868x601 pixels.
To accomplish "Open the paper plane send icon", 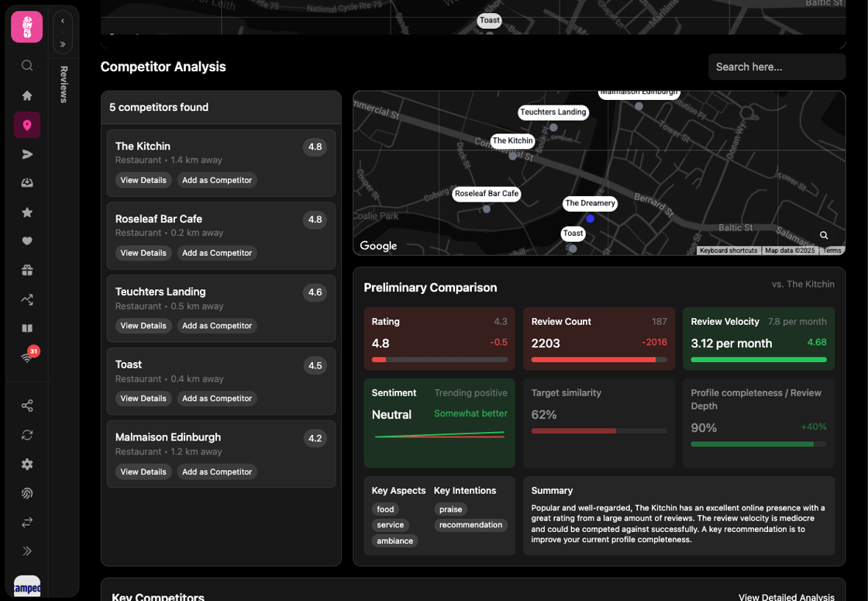I will coord(26,154).
